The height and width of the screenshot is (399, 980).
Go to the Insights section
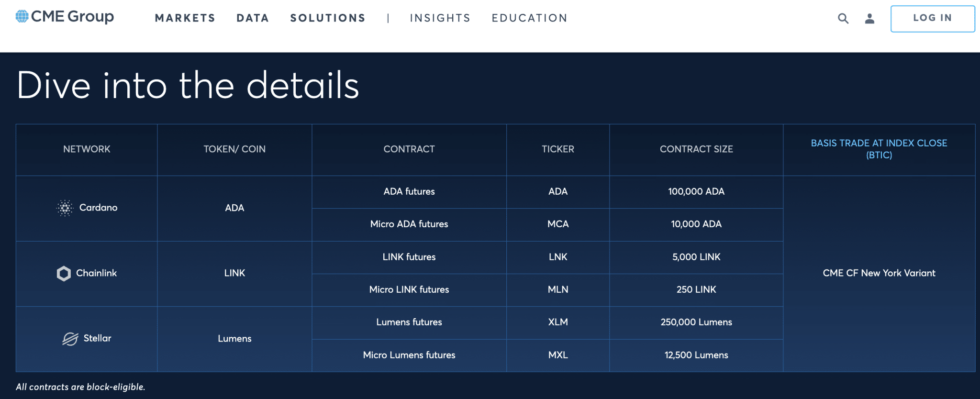point(440,18)
